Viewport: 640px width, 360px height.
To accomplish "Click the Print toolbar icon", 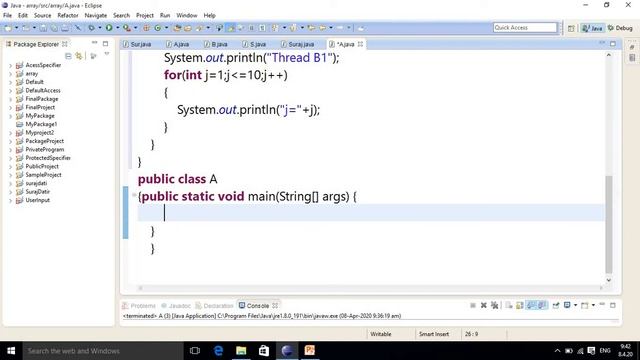I will pyautogui.click(x=65, y=28).
